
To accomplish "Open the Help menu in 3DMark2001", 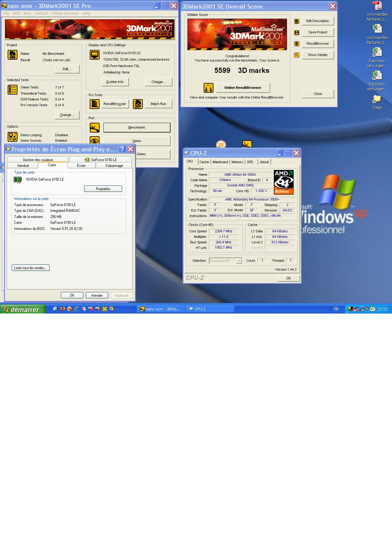I will coord(86,13).
